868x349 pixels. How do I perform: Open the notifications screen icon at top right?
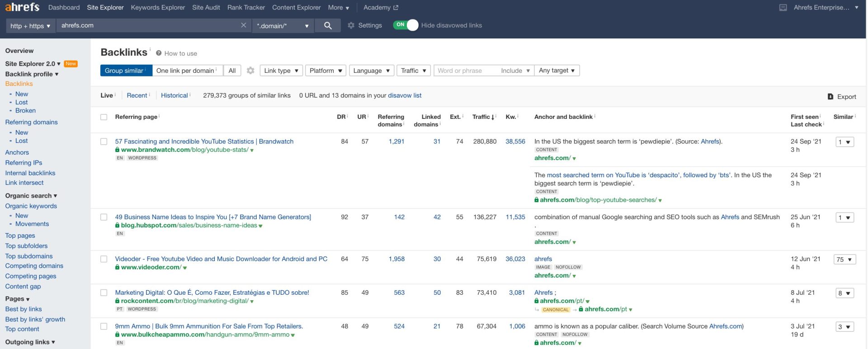tap(783, 8)
